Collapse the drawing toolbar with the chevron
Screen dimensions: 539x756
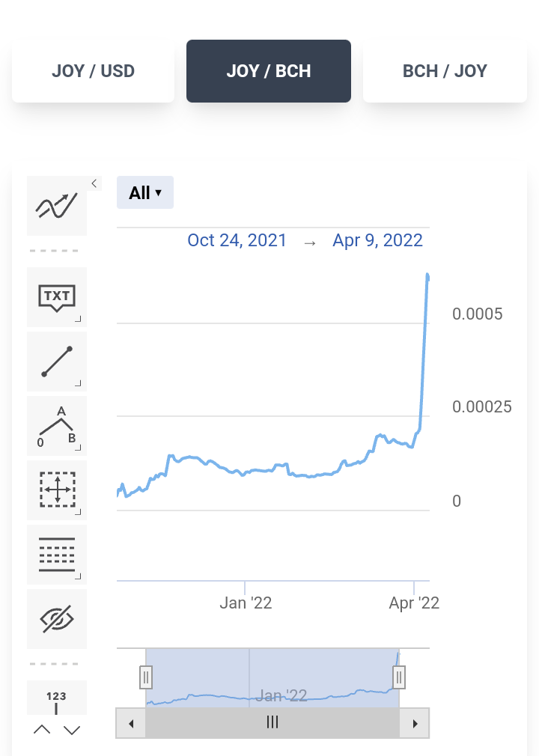(94, 183)
